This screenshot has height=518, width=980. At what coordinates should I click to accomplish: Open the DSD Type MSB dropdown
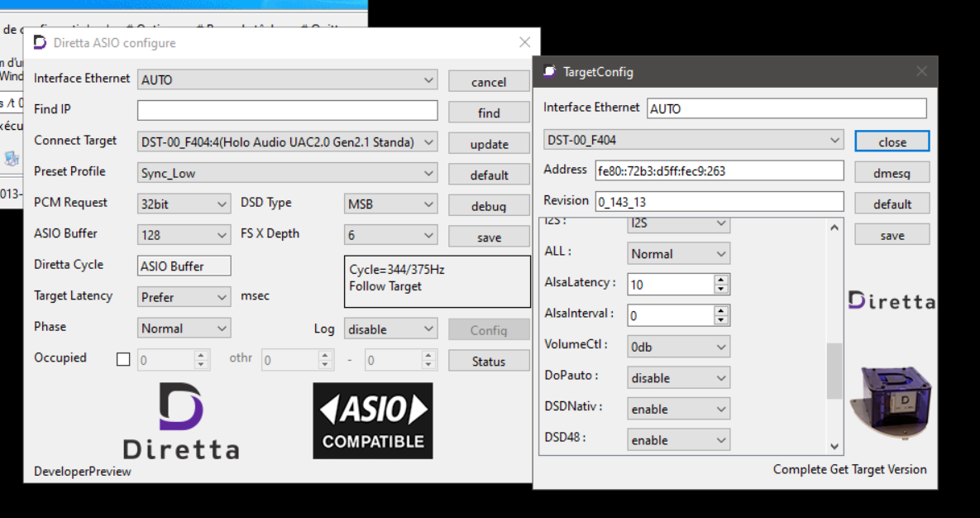coord(390,204)
